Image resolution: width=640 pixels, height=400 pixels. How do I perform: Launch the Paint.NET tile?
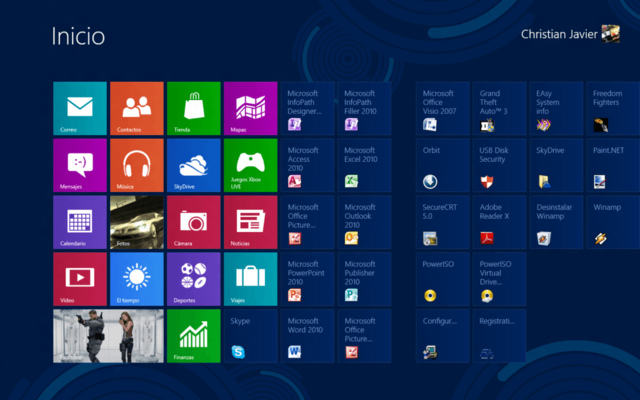coord(613,165)
